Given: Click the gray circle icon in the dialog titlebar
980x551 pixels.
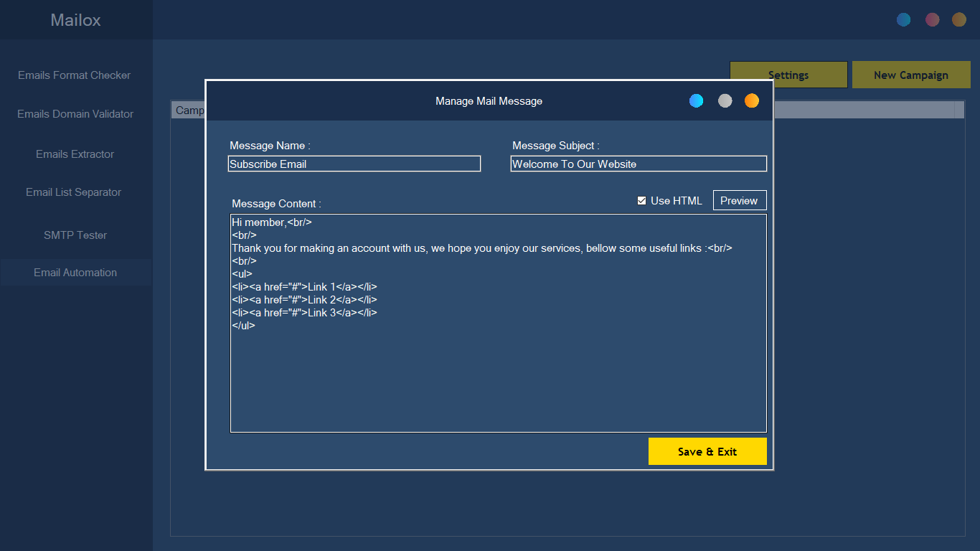Looking at the screenshot, I should [x=725, y=100].
